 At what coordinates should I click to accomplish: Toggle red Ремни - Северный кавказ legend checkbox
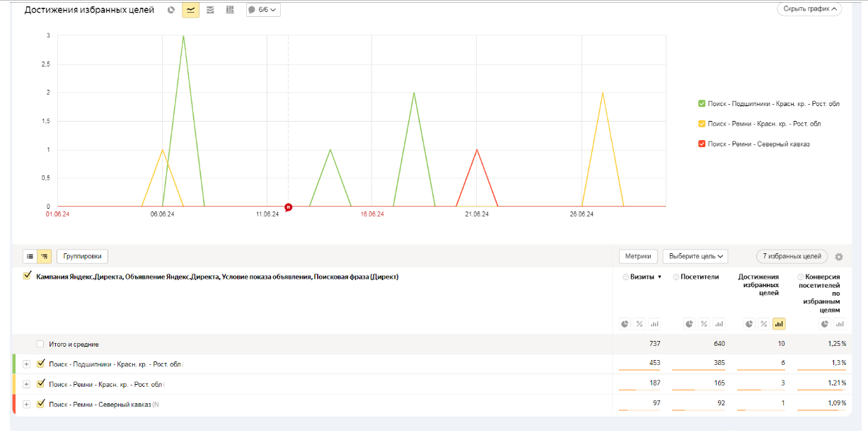click(x=702, y=144)
